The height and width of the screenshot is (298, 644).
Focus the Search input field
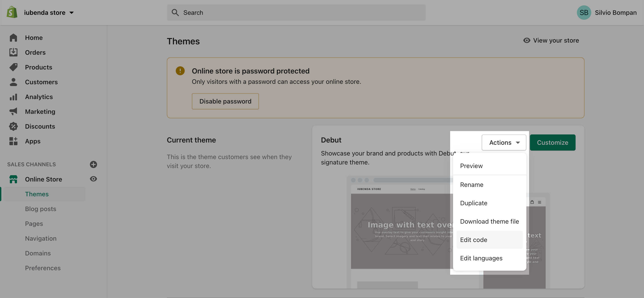point(296,13)
